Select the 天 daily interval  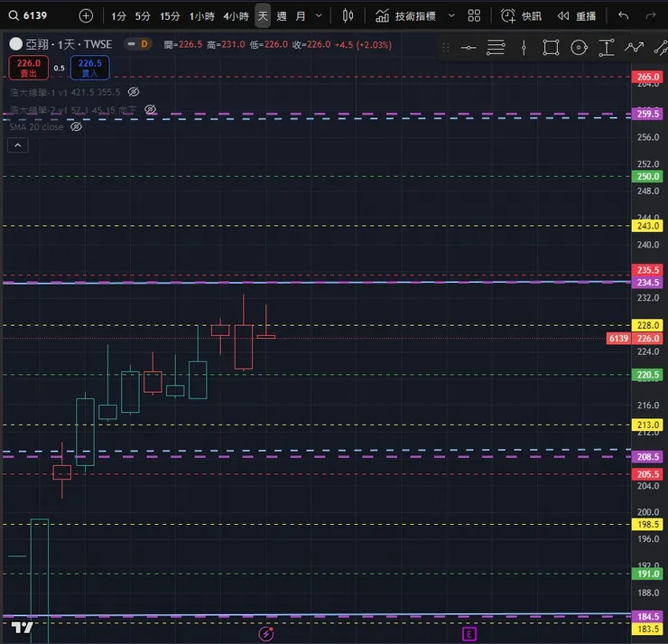click(x=263, y=16)
